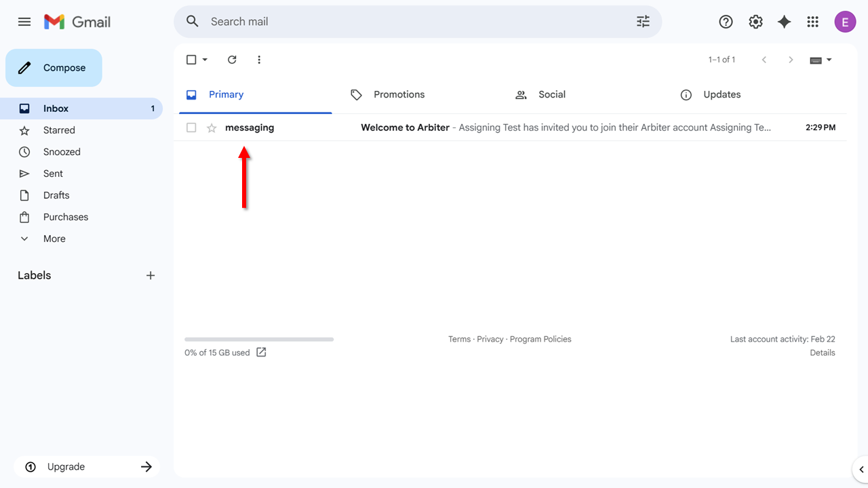The image size is (868, 488).
Task: Open the Support help icon
Action: 726,22
